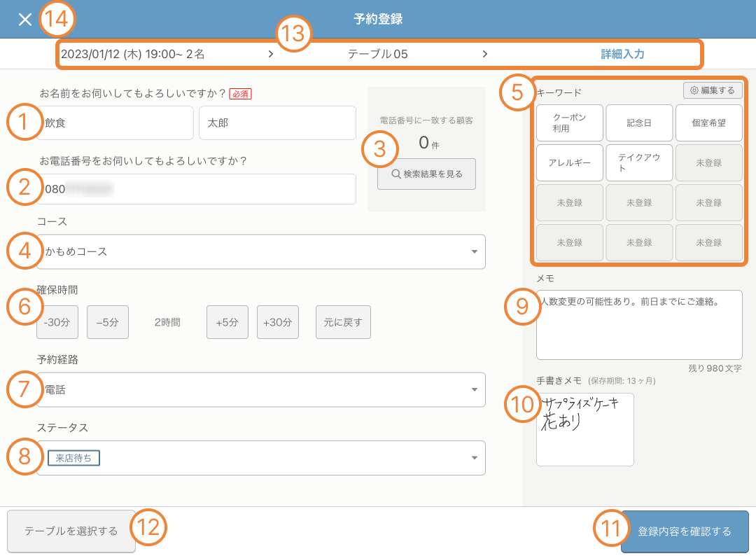
Task: Click inside the 手書きメモ handwriting area
Action: [585, 429]
